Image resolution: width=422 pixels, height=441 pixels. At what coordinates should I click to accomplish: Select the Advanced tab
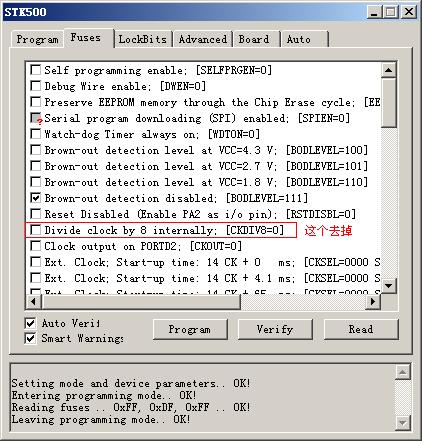[202, 39]
